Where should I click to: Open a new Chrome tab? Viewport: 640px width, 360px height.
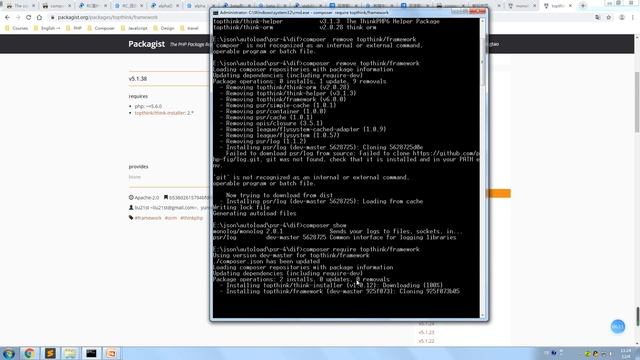[x=583, y=6]
